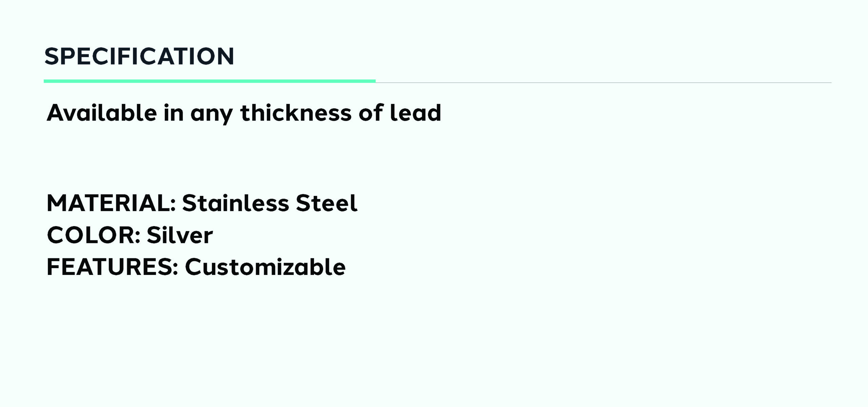The width and height of the screenshot is (868, 407).
Task: Click the word 'Stainless'
Action: point(236,203)
